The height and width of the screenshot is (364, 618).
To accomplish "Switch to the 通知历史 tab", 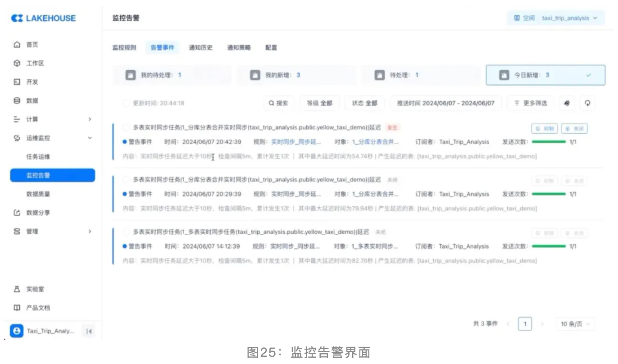I will [x=200, y=48].
